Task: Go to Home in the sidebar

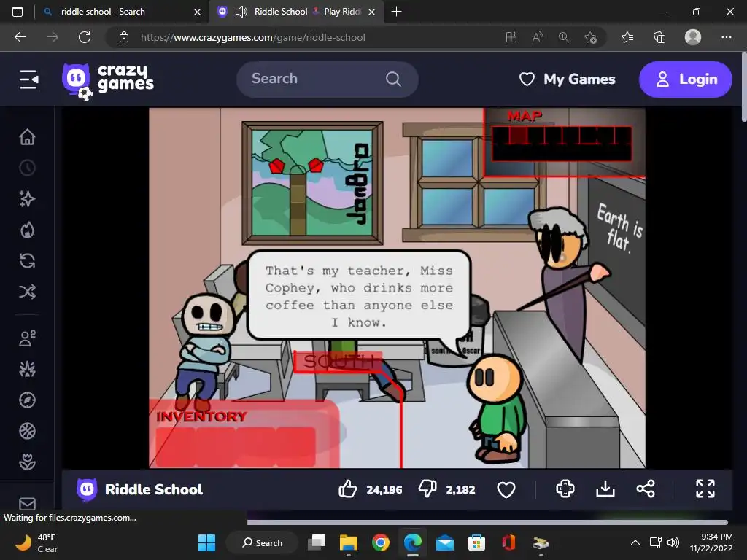Action: (27, 137)
